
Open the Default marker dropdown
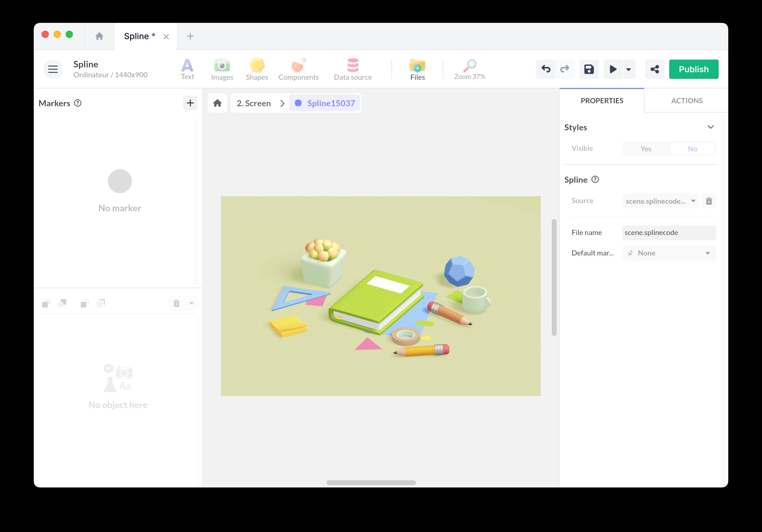[668, 253]
